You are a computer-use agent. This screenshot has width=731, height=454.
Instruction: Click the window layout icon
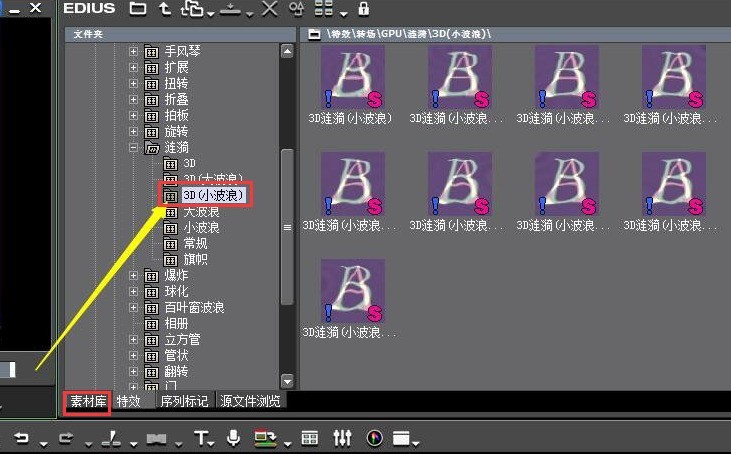coord(401,438)
